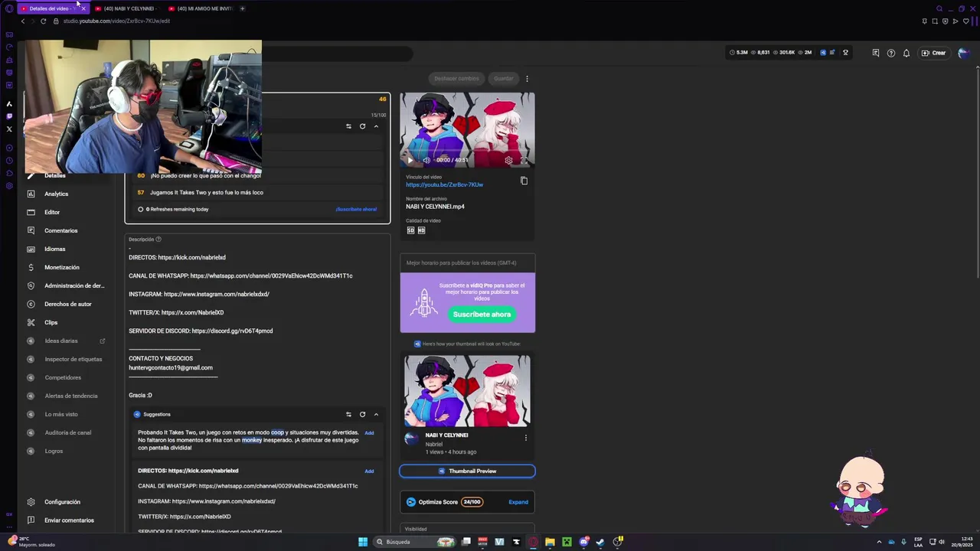
Task: Click the Guardar button
Action: 504,79
